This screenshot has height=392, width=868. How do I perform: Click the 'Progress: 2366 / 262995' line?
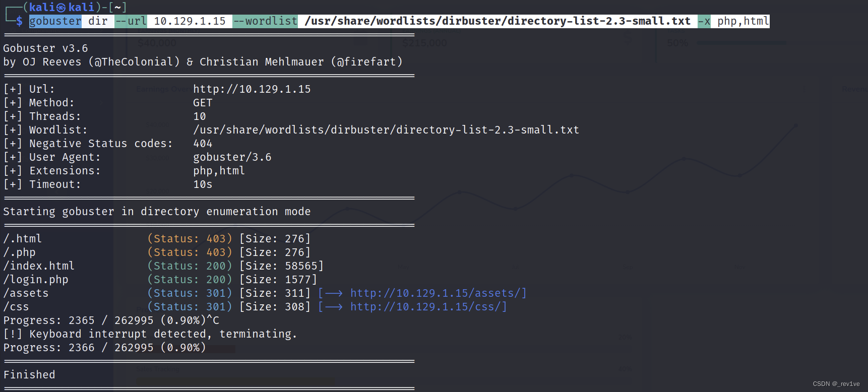tap(105, 348)
